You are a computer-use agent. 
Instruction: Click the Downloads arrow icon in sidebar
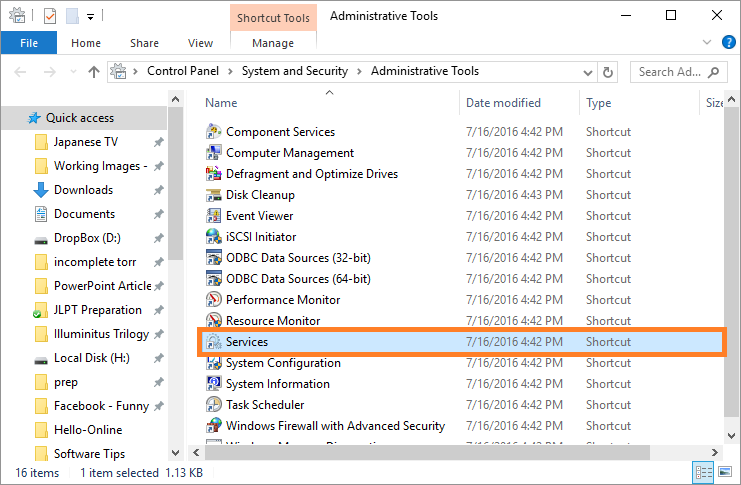point(41,190)
